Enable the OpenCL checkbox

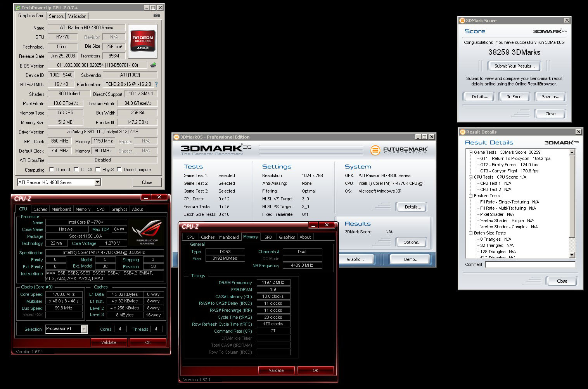pos(52,170)
